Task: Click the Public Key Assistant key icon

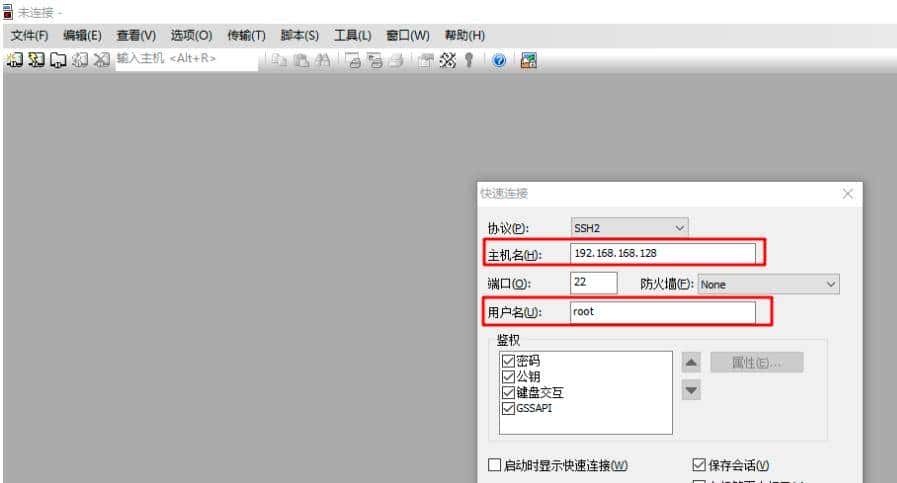Action: pos(469,60)
